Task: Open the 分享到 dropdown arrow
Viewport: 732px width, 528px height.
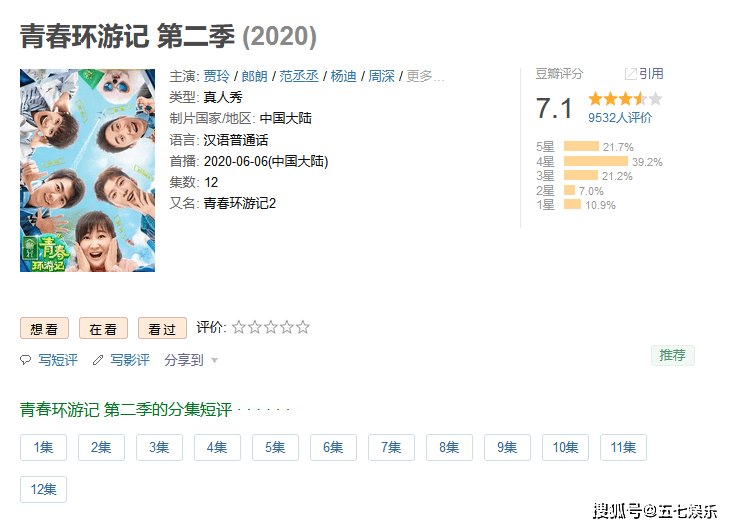Action: pos(214,360)
